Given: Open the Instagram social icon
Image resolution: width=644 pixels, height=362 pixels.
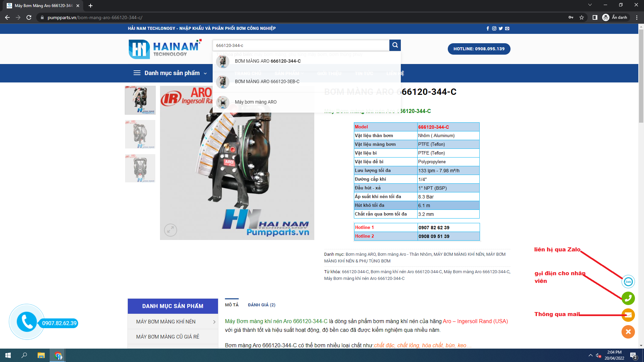Looking at the screenshot, I should (x=494, y=28).
